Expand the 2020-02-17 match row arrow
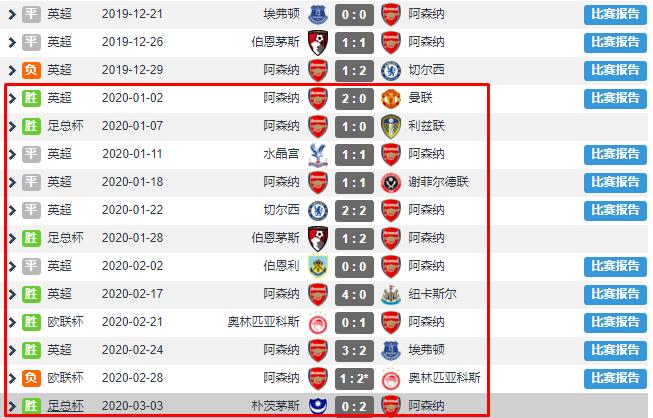 pyautogui.click(x=12, y=294)
